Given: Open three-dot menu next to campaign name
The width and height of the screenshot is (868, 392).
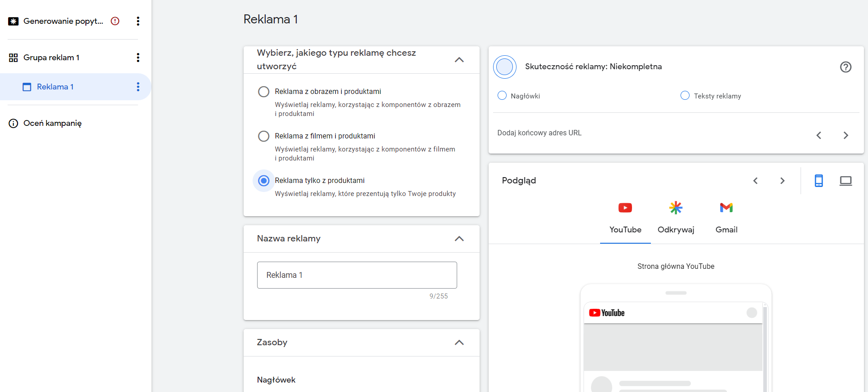Looking at the screenshot, I should 138,21.
